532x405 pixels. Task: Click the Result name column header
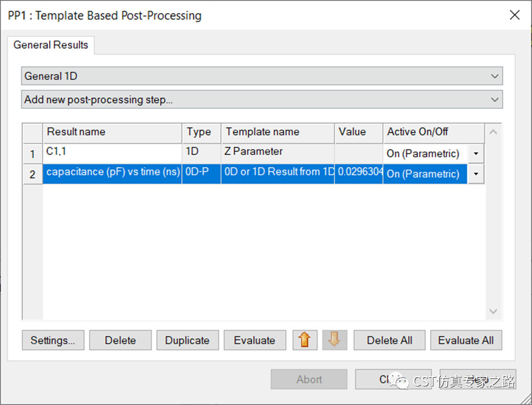tap(112, 132)
